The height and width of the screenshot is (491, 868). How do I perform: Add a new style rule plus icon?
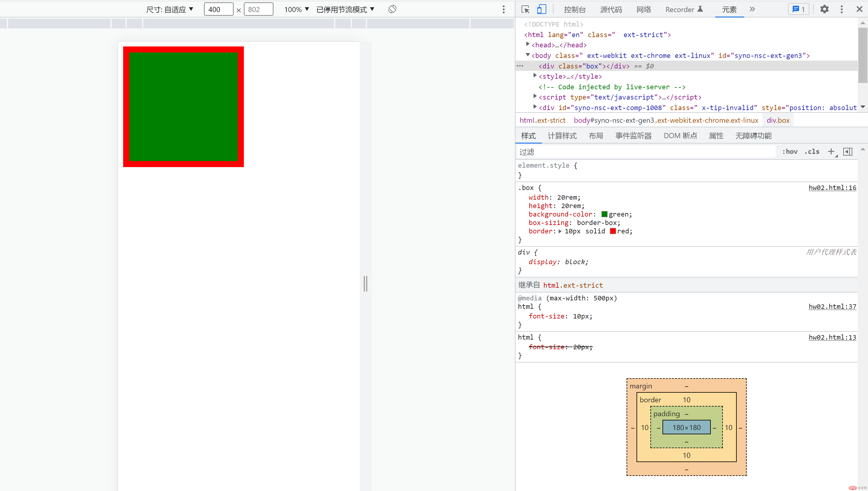pos(831,152)
